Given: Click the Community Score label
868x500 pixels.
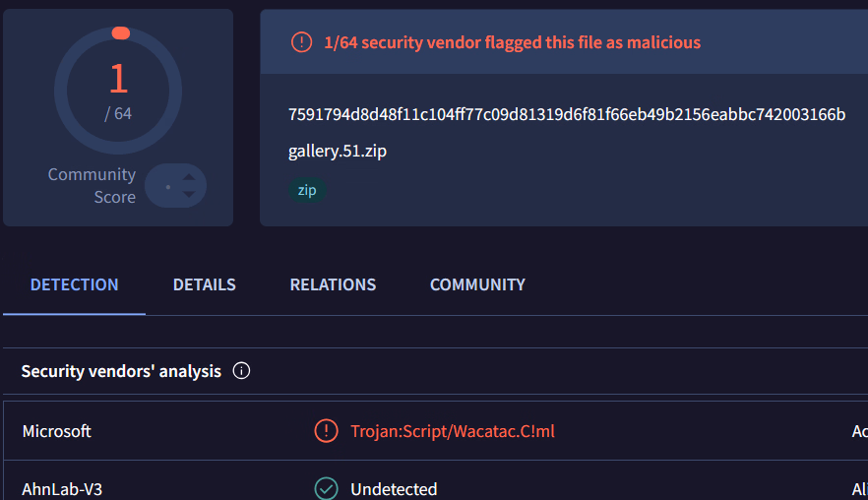Looking at the screenshot, I should tap(92, 185).
